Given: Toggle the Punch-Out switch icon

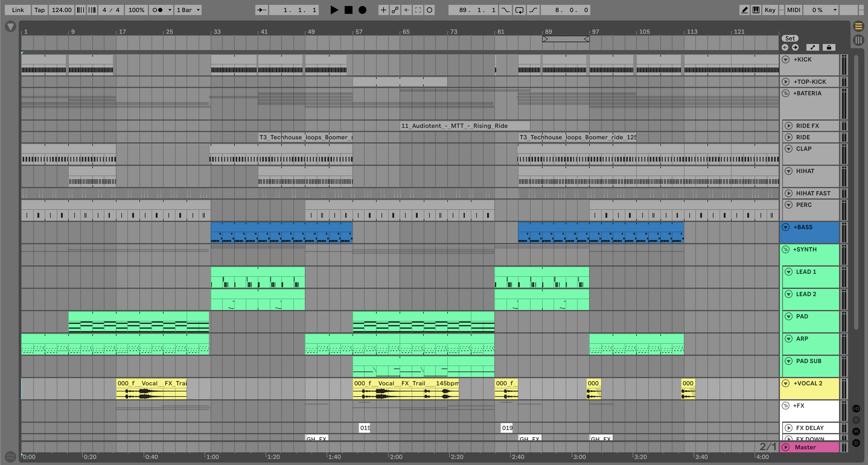Looking at the screenshot, I should pos(533,10).
